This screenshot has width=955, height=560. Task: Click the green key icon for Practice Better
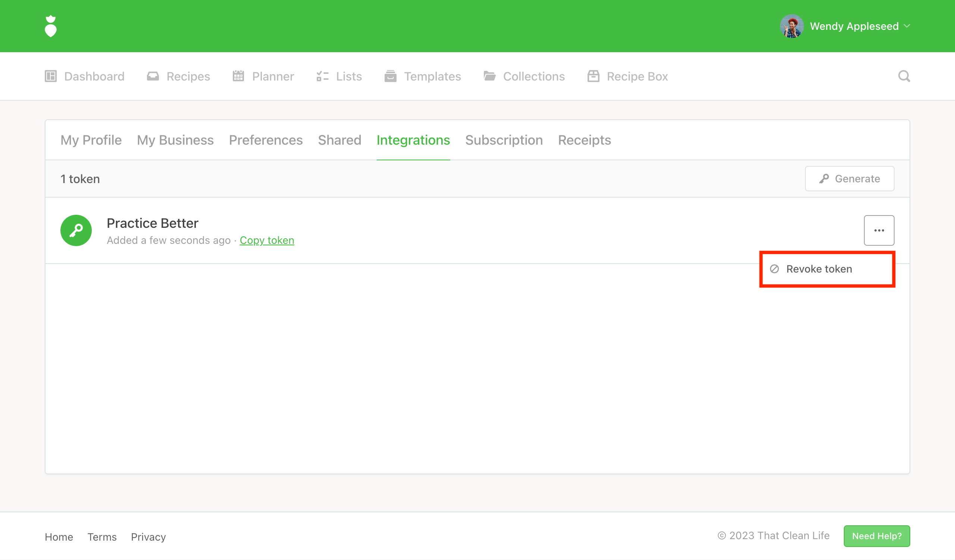coord(76,230)
